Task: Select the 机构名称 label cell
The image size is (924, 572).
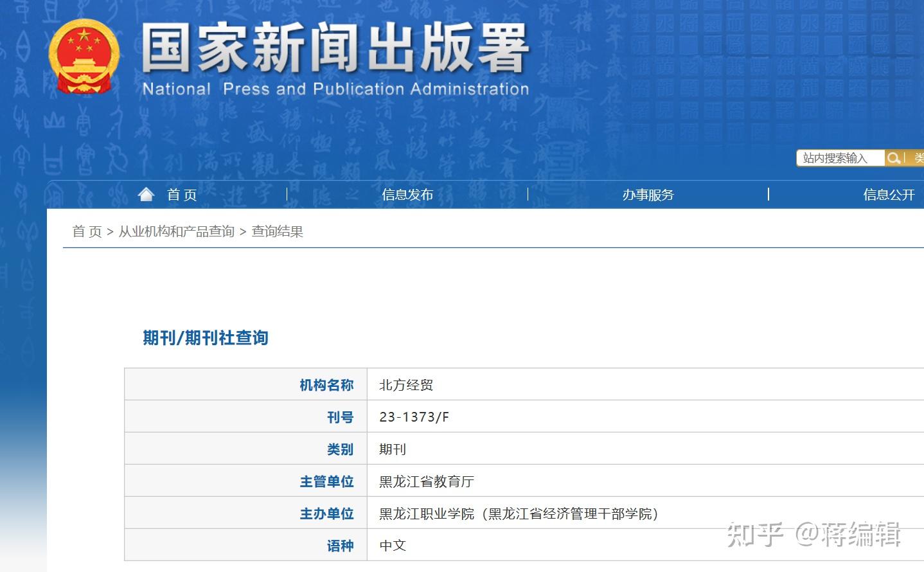Action: (245, 384)
